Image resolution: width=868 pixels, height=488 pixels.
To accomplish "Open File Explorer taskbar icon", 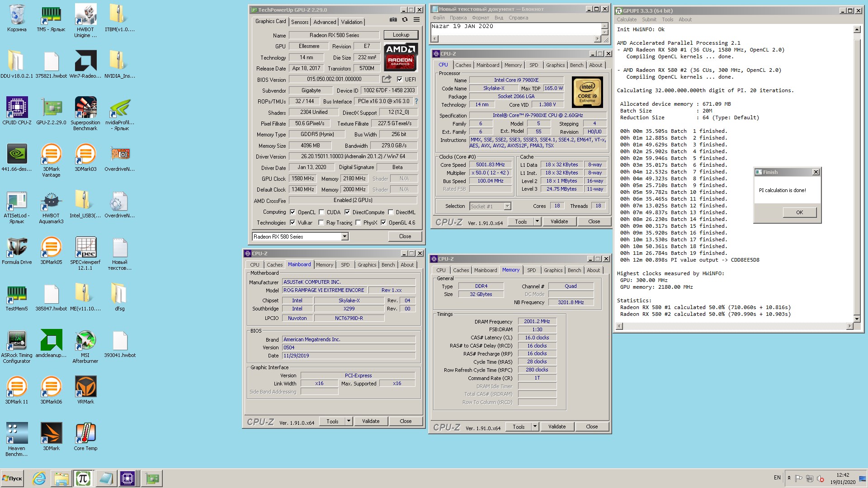I will (x=61, y=478).
